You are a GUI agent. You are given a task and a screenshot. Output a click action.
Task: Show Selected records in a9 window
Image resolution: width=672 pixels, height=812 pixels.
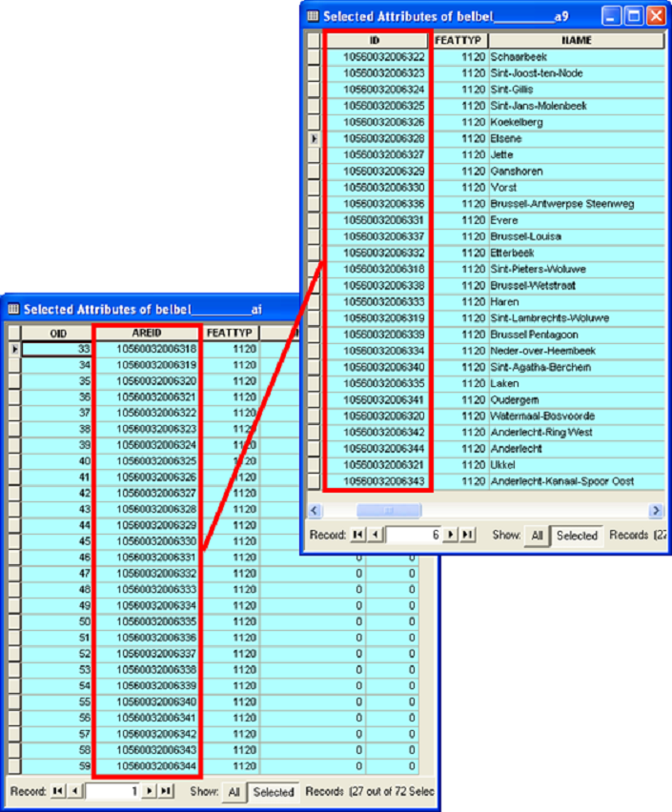coord(577,536)
